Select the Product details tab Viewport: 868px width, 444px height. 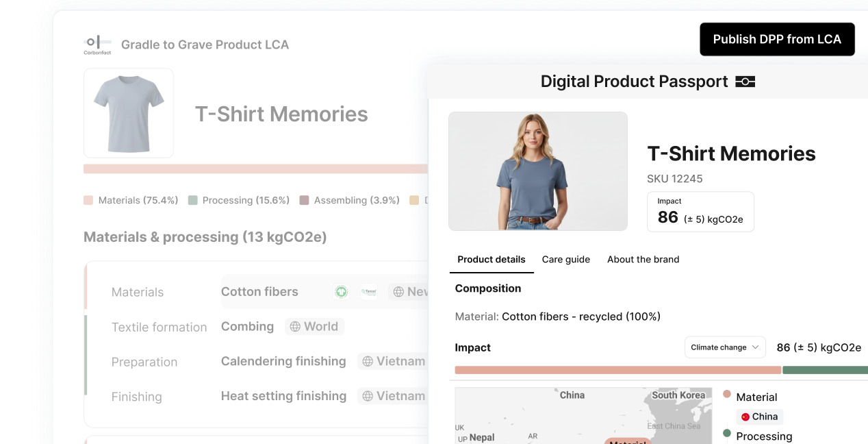(x=491, y=259)
